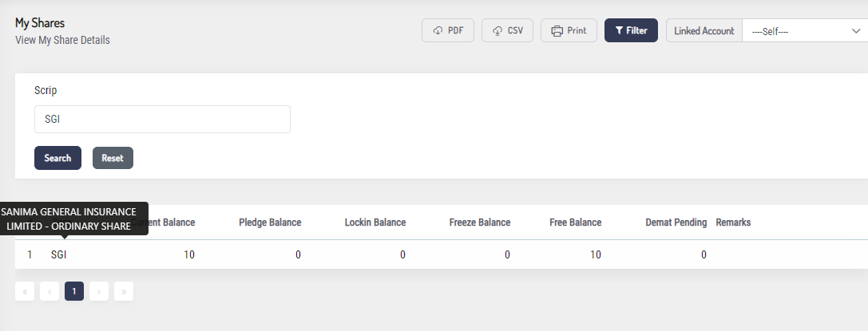Toggle the Filter panel

pos(631,30)
